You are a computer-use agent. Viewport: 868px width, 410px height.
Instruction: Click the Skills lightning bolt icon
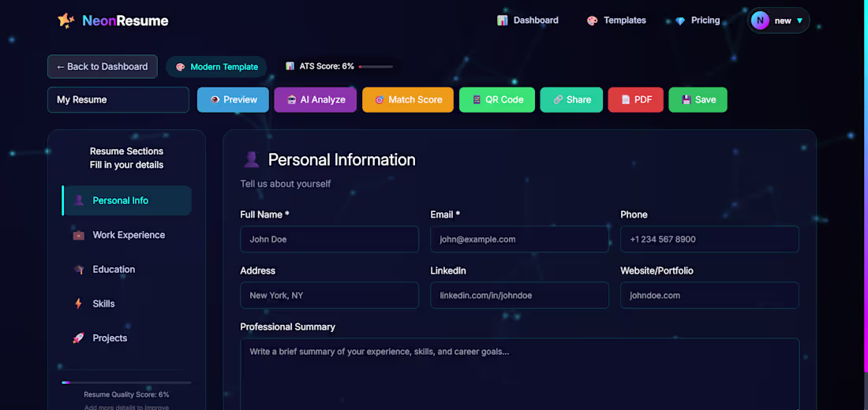tap(79, 304)
